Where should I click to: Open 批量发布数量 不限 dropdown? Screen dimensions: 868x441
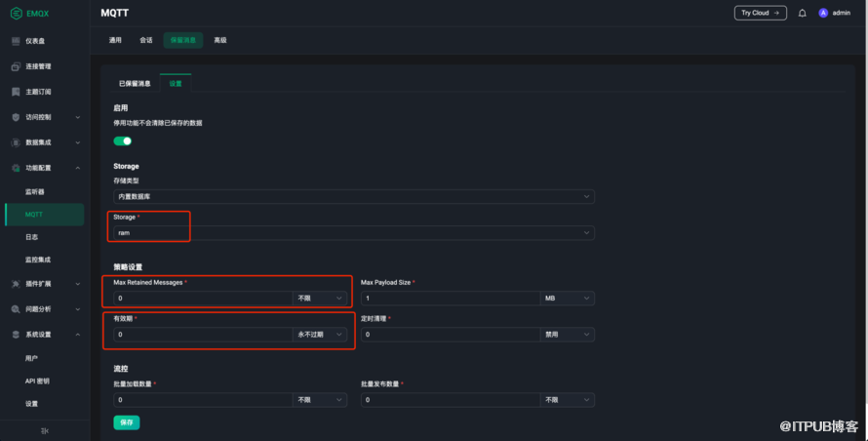568,400
